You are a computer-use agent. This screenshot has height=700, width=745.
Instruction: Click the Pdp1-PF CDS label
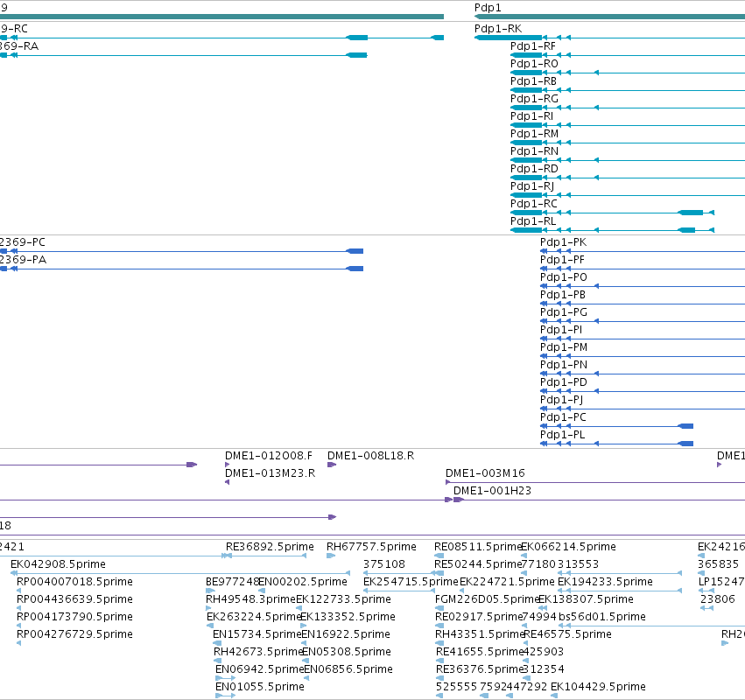click(562, 260)
